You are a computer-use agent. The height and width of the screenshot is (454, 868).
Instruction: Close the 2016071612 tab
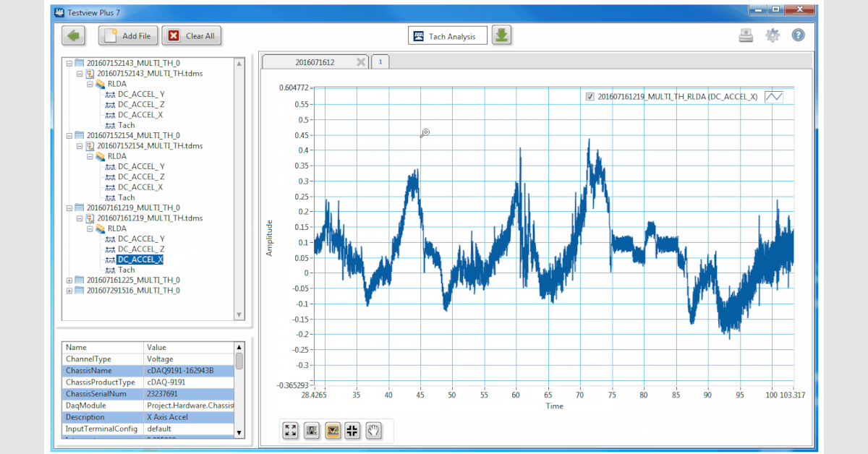[x=360, y=61]
